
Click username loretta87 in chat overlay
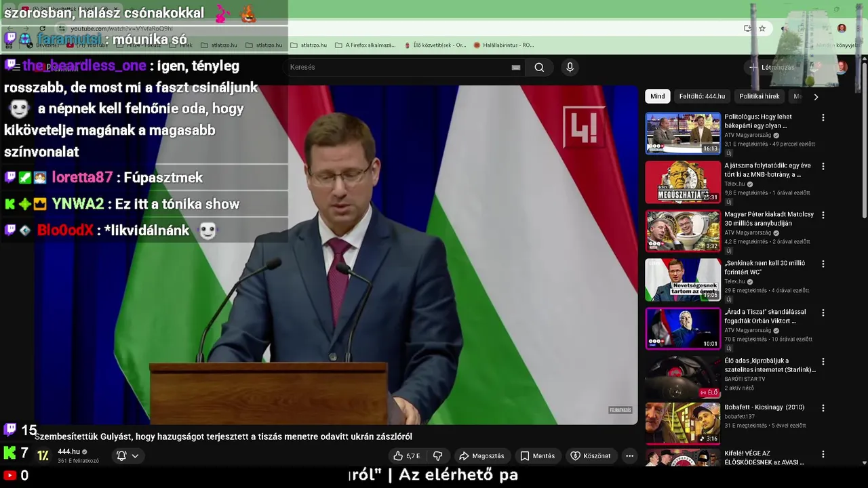(82, 178)
